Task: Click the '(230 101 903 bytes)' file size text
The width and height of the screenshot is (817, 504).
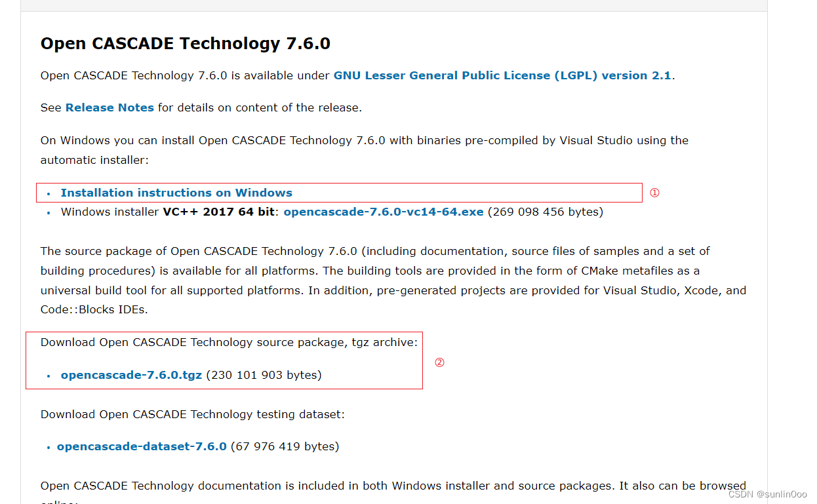Action: 264,375
